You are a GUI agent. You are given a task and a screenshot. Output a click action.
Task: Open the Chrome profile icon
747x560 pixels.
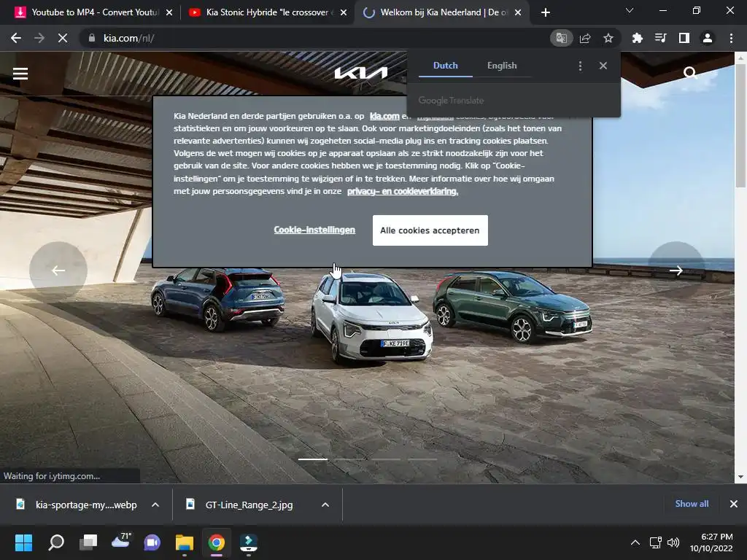[x=708, y=38]
